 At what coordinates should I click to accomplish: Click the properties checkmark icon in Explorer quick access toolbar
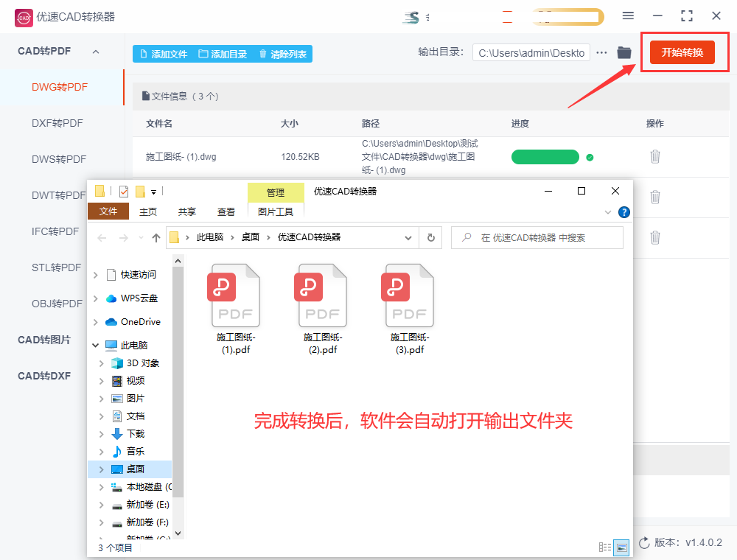pos(124,191)
